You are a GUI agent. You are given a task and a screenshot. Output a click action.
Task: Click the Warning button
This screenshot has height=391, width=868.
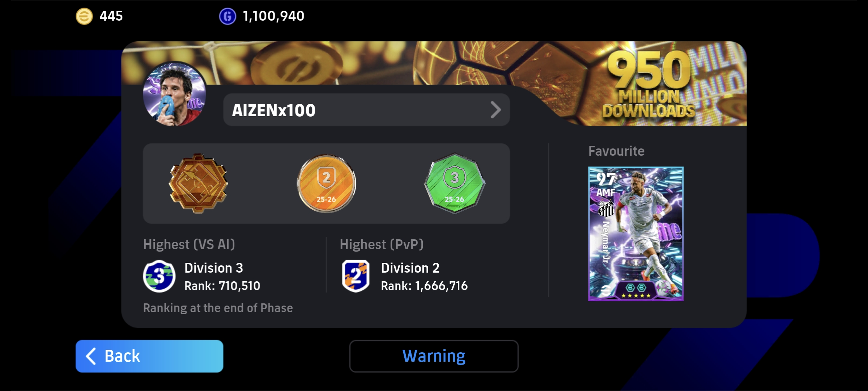(434, 356)
